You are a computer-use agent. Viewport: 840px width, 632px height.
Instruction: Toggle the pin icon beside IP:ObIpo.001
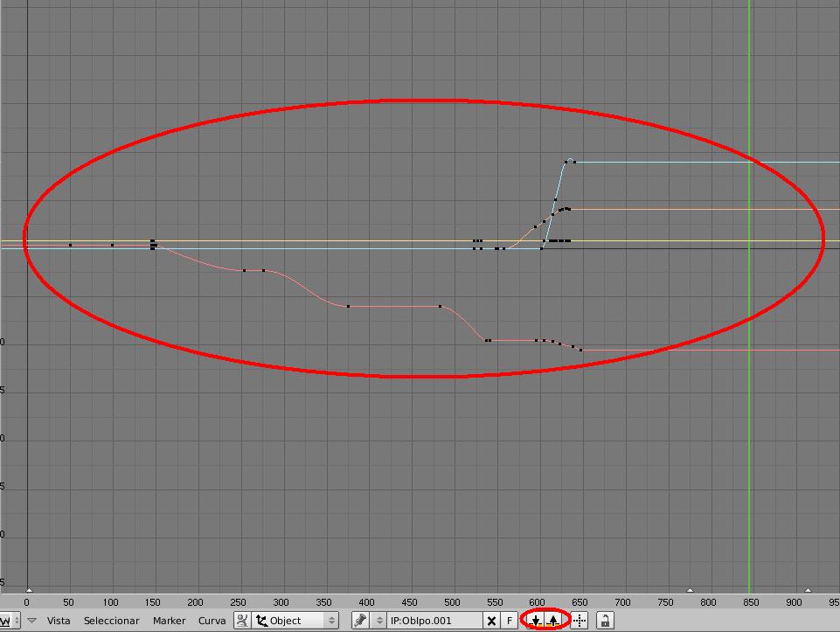[360, 621]
